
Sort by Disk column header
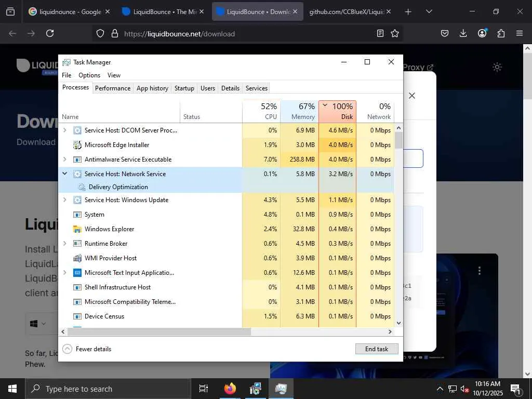tap(337, 111)
